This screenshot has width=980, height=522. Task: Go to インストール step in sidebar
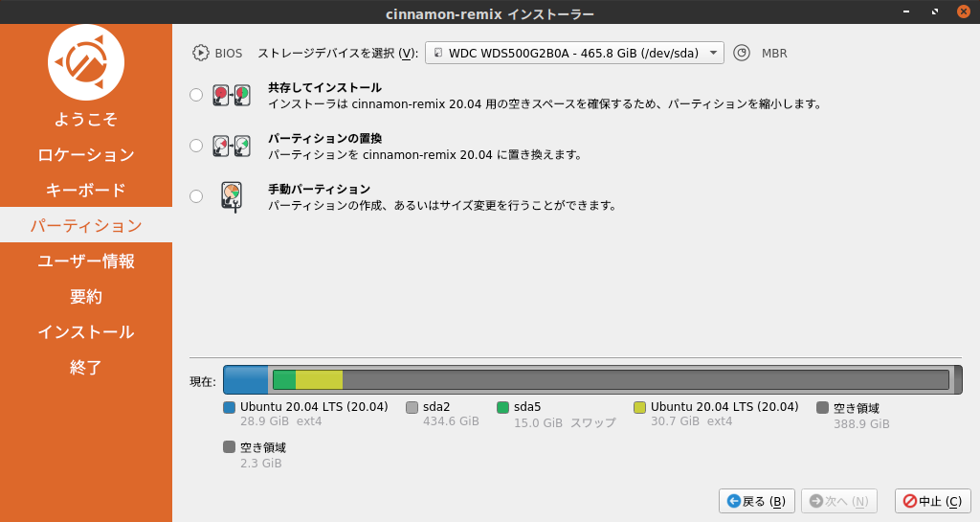click(85, 331)
